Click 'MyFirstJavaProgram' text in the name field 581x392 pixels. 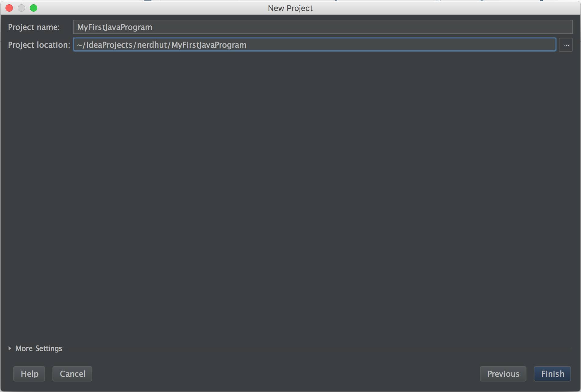click(114, 27)
